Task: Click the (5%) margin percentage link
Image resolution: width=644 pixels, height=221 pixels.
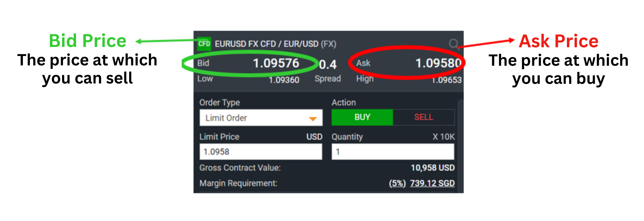Action: pyautogui.click(x=397, y=183)
